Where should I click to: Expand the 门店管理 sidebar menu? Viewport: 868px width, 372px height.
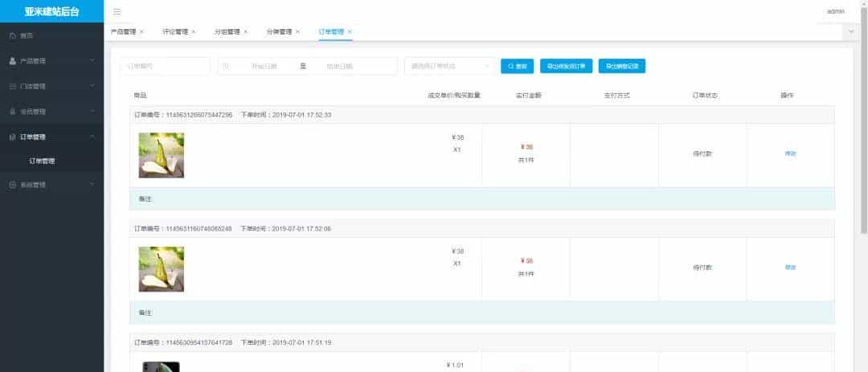(x=92, y=86)
